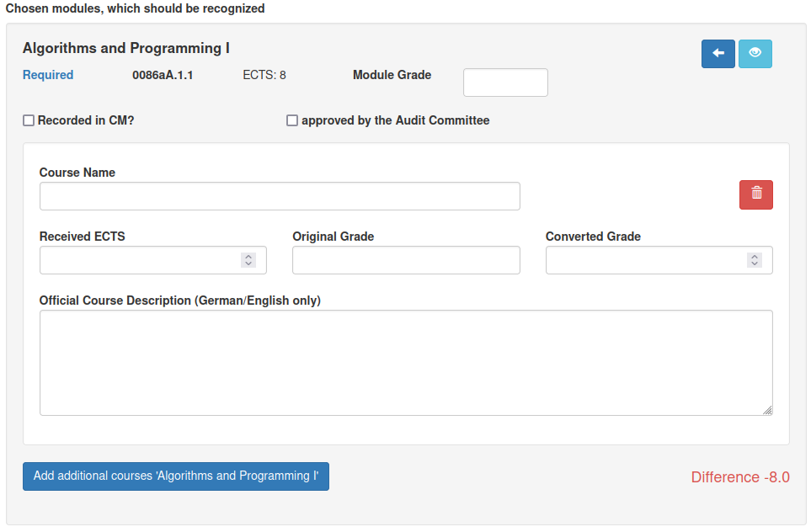Grab the textarea resize handle corner
811x532 pixels.
coord(767,411)
